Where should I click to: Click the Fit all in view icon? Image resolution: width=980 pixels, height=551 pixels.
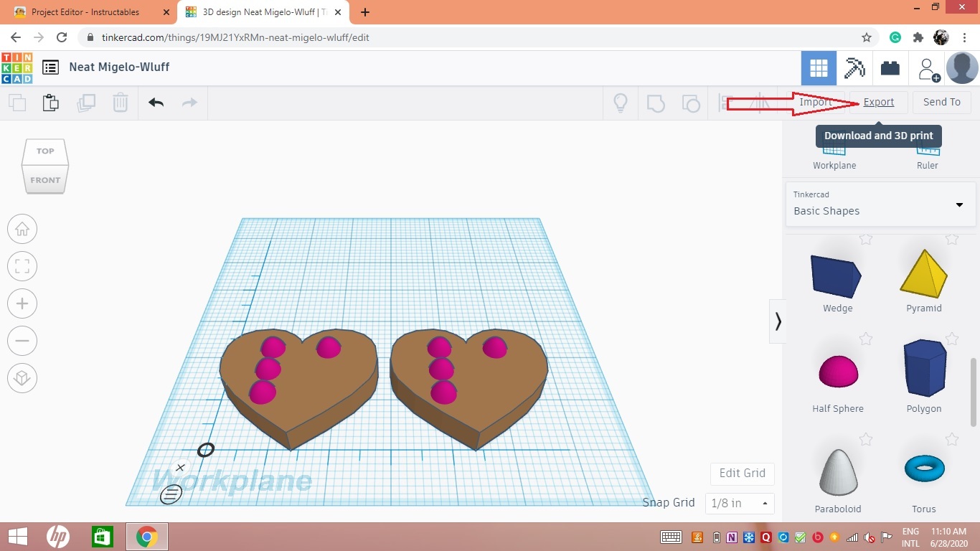click(22, 266)
